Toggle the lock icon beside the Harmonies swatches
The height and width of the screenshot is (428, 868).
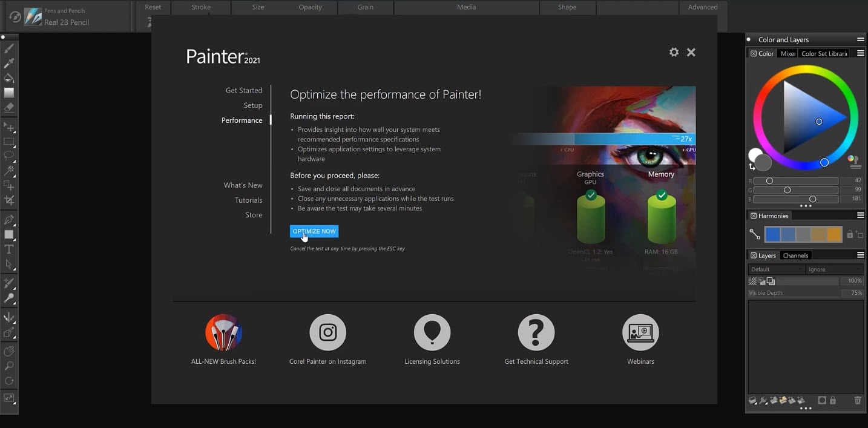point(850,234)
